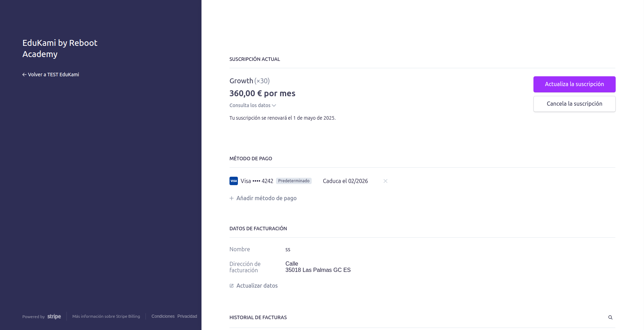This screenshot has width=644, height=330.
Task: Open the Actualizar datos link
Action: tap(257, 286)
